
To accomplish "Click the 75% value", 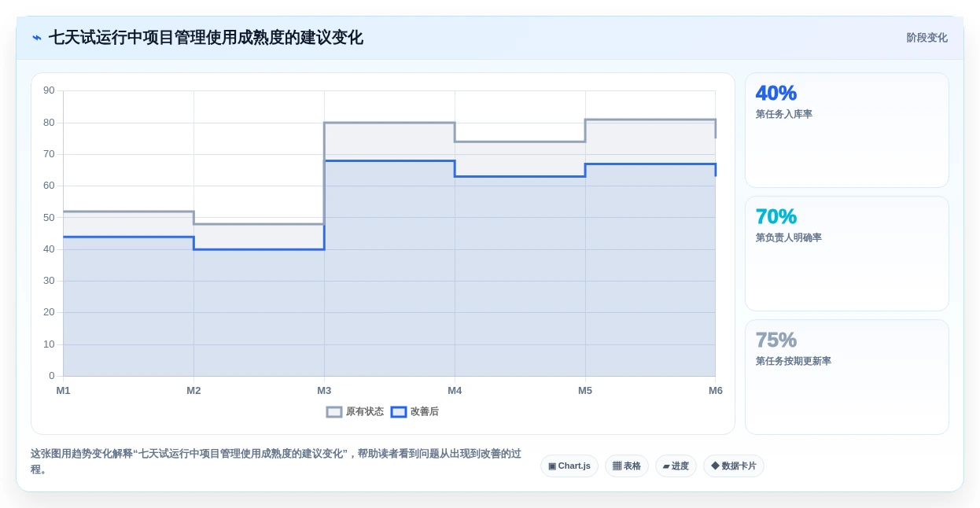I will point(776,341).
